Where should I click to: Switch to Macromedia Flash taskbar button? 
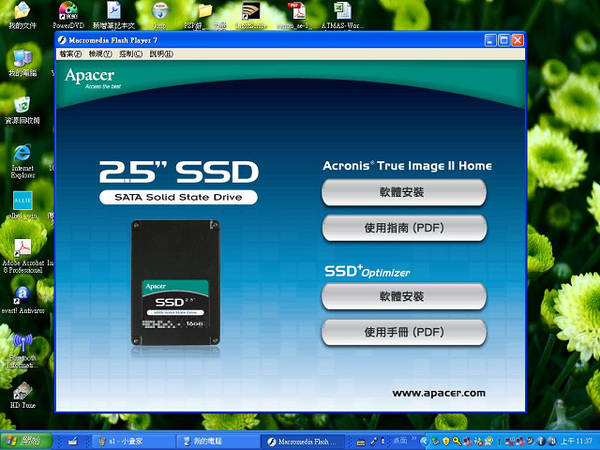[x=303, y=441]
